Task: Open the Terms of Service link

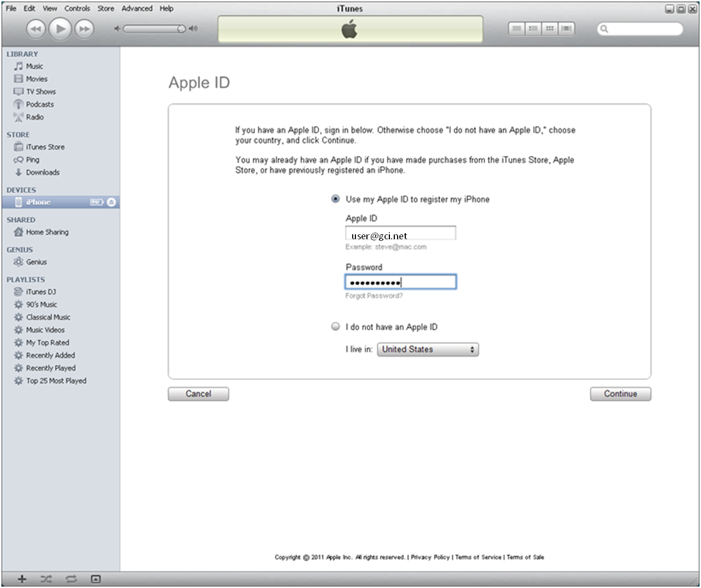Action: coord(478,557)
